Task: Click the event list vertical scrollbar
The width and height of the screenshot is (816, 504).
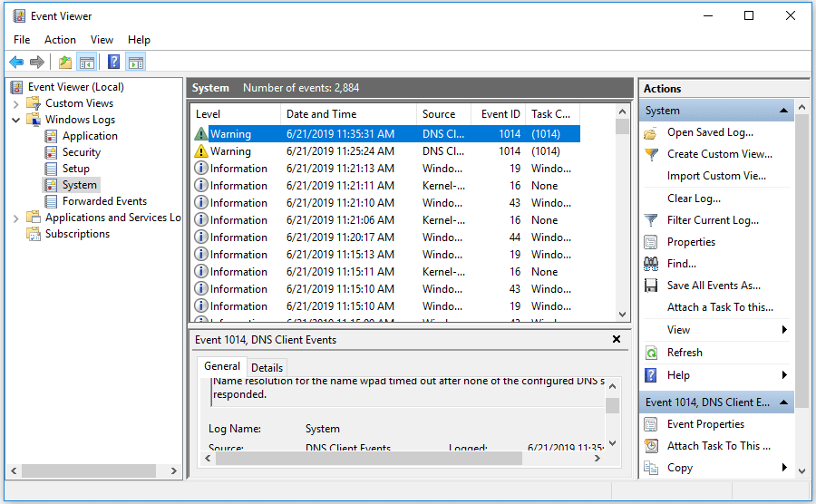Action: pyautogui.click(x=622, y=218)
